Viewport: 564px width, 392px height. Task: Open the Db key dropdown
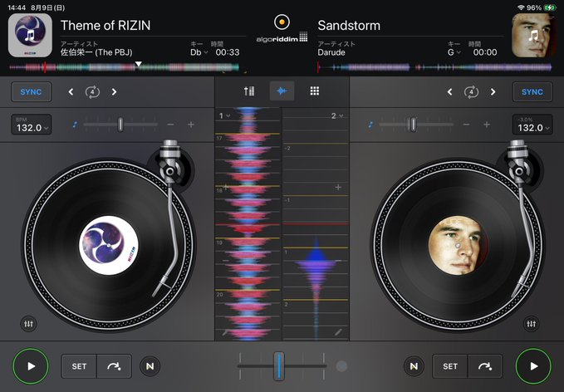pos(199,52)
